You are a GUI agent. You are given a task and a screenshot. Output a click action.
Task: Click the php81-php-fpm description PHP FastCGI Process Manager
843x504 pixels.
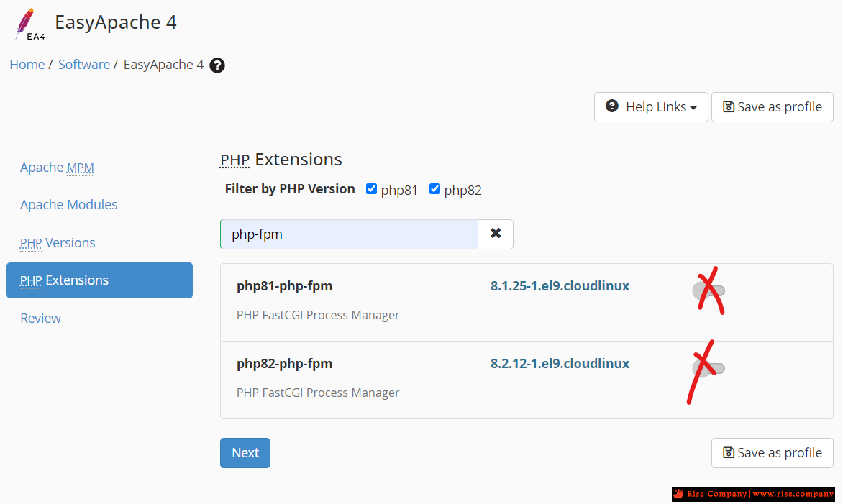pyautogui.click(x=318, y=316)
